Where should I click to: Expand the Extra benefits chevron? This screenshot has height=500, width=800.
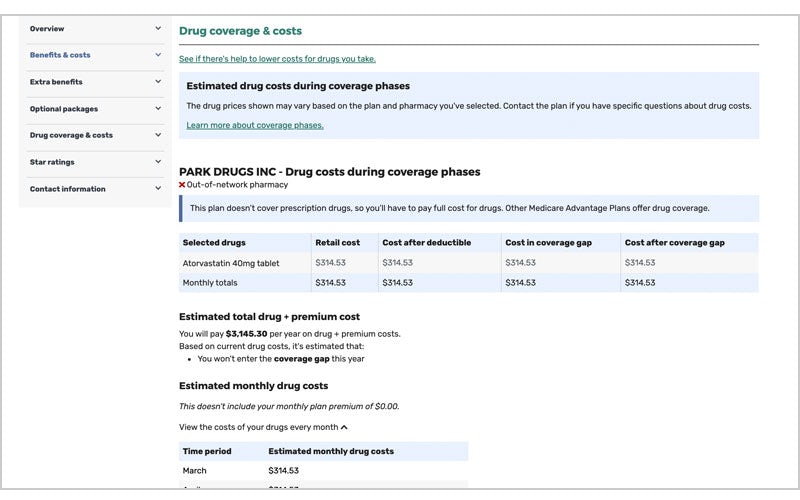[158, 81]
